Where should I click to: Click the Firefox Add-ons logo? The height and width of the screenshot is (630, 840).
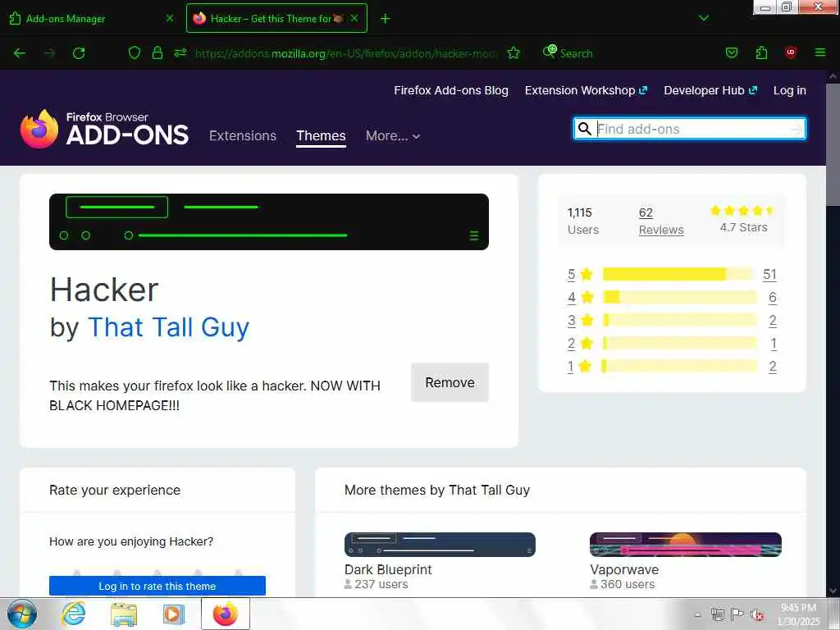(x=104, y=129)
